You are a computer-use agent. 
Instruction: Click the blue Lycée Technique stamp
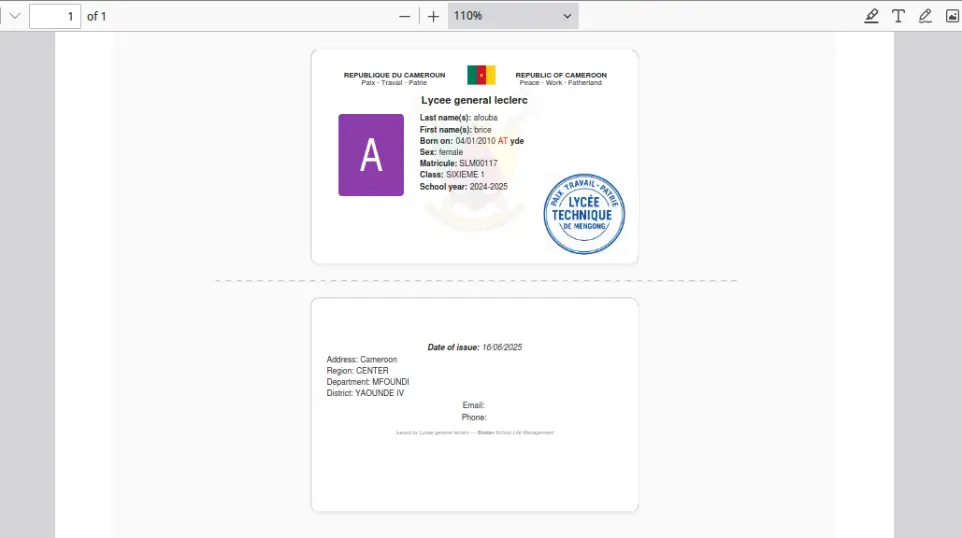(583, 214)
